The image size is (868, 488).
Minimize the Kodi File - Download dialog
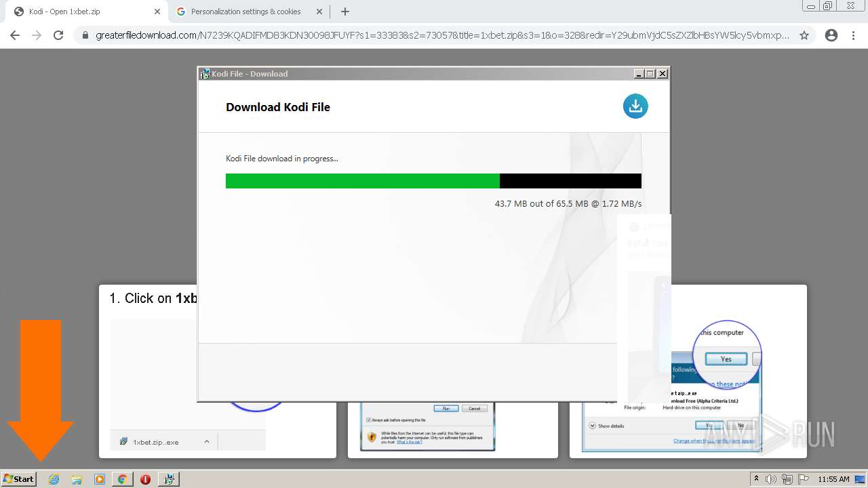tap(638, 73)
